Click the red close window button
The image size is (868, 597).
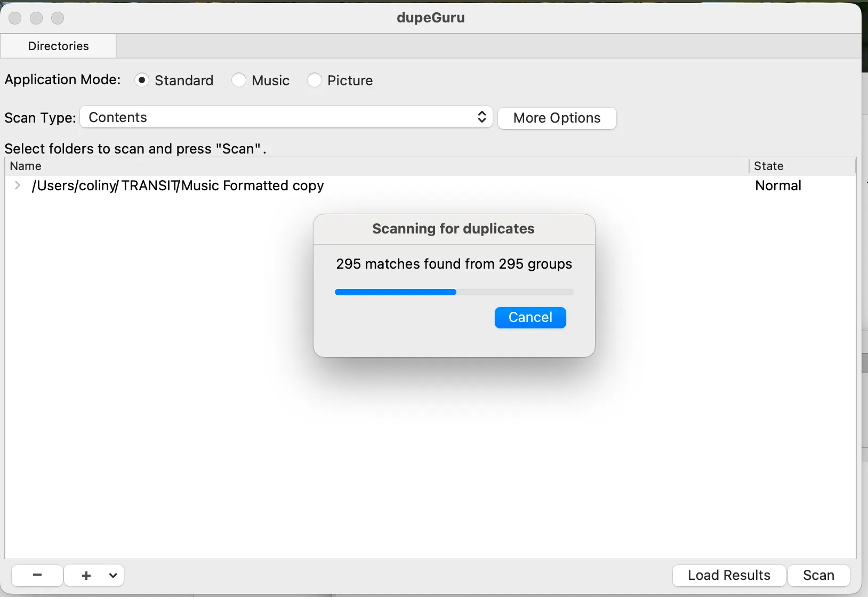point(15,18)
